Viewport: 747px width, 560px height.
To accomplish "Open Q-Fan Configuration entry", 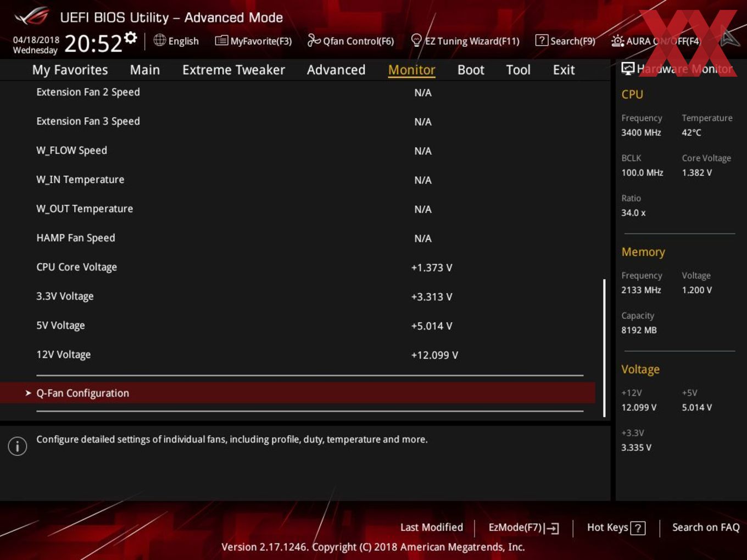I will click(x=298, y=393).
